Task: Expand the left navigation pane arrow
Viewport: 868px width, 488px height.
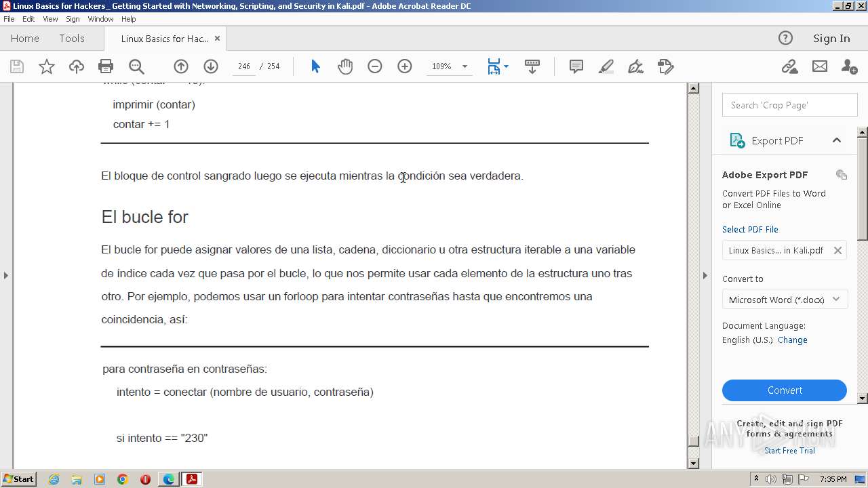Action: pos(5,275)
